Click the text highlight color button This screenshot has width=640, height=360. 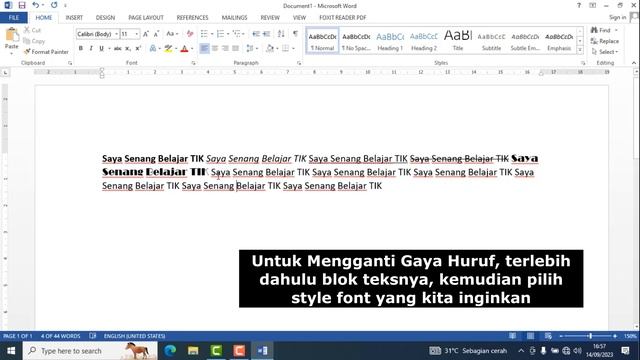168,48
